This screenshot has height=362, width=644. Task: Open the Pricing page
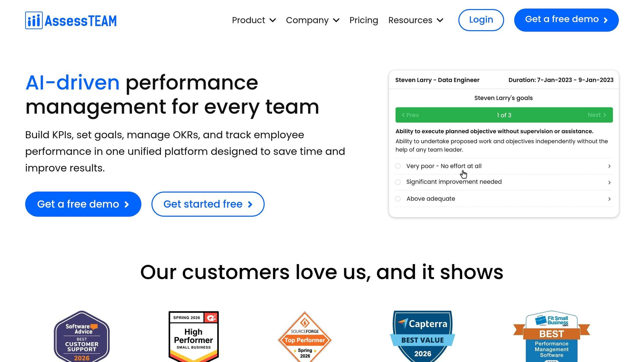click(364, 20)
